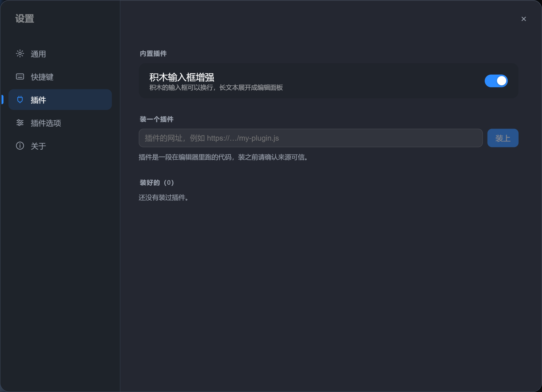Close the settings dialog with X
542x392 pixels.
524,19
